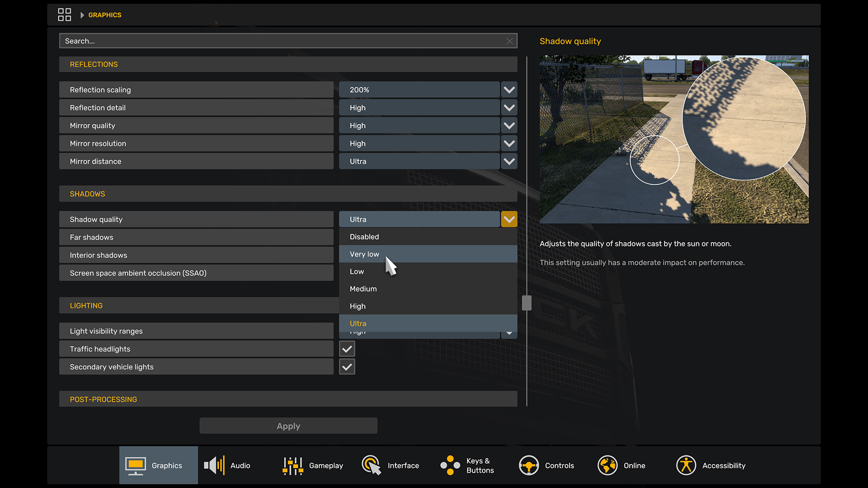Click the Controls steering wheel icon
The width and height of the screenshot is (868, 488).
point(528,465)
